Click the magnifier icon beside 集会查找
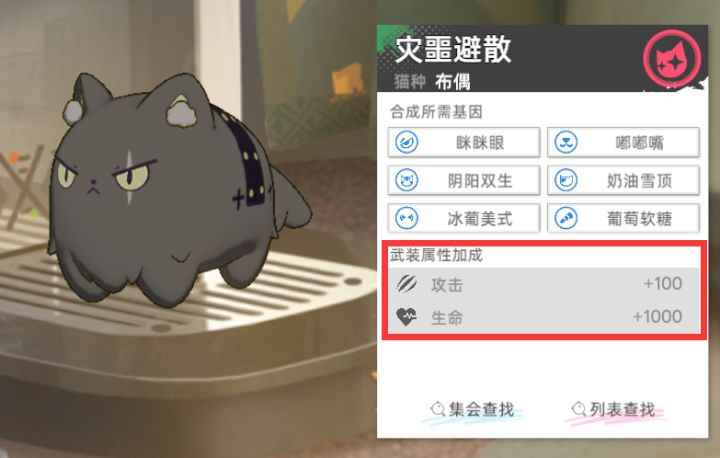720x458 pixels. point(438,409)
